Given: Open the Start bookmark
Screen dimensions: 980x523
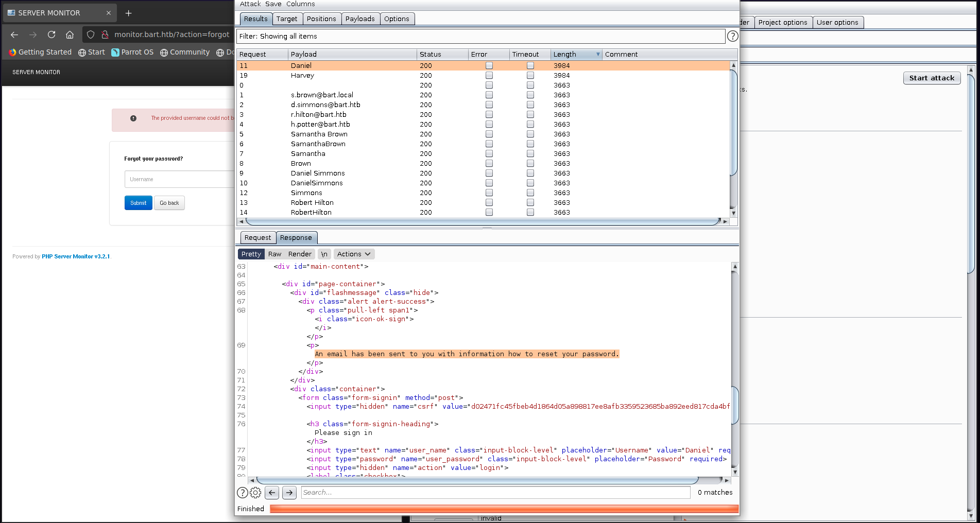Looking at the screenshot, I should click(92, 52).
